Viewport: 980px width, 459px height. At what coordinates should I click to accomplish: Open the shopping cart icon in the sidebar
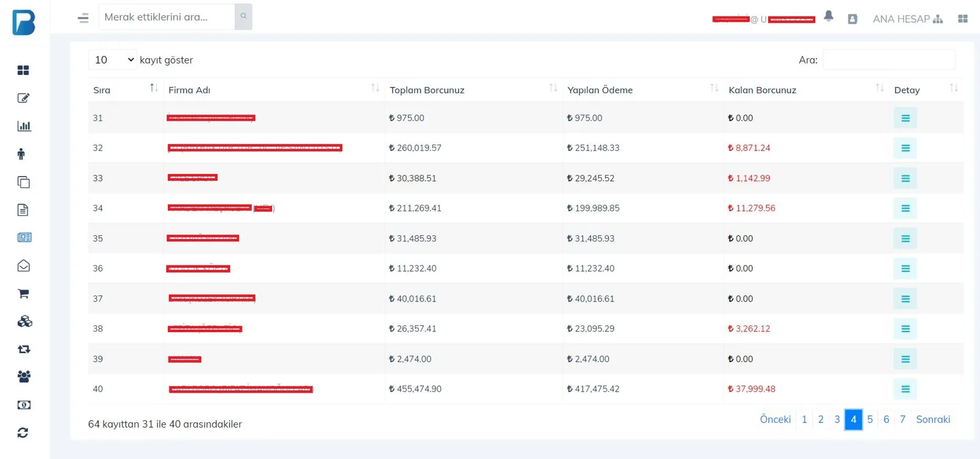pyautogui.click(x=23, y=294)
